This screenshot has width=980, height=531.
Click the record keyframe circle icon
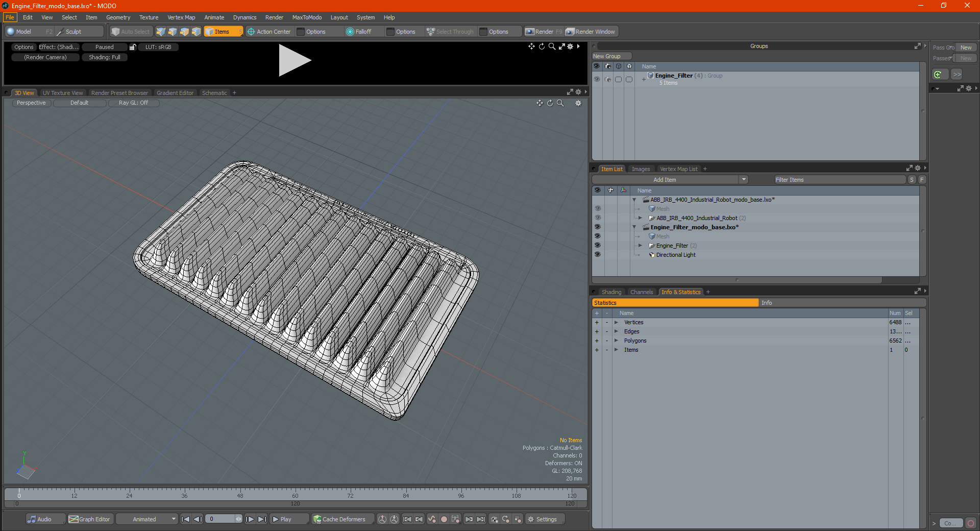[x=444, y=519]
